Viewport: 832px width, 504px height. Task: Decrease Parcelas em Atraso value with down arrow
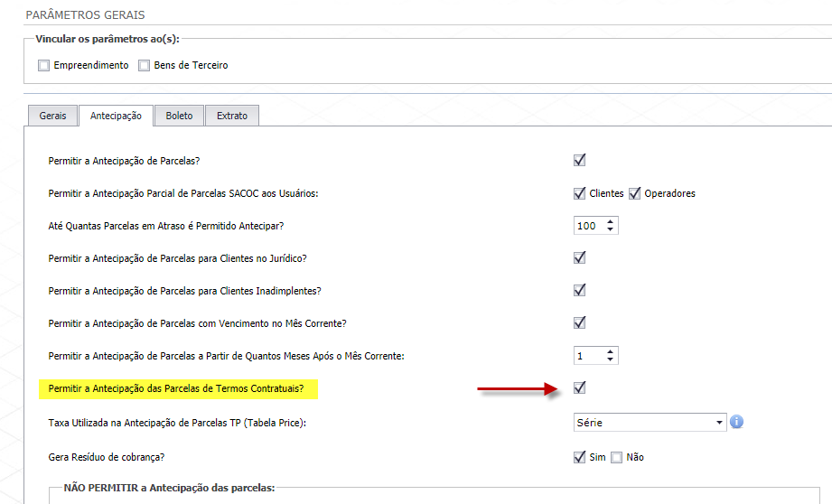tap(611, 229)
